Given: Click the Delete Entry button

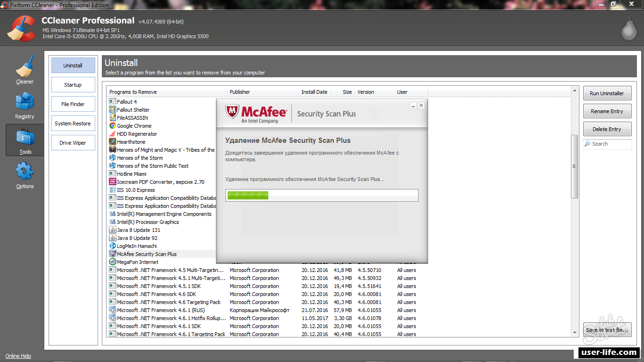Looking at the screenshot, I should click(x=607, y=129).
